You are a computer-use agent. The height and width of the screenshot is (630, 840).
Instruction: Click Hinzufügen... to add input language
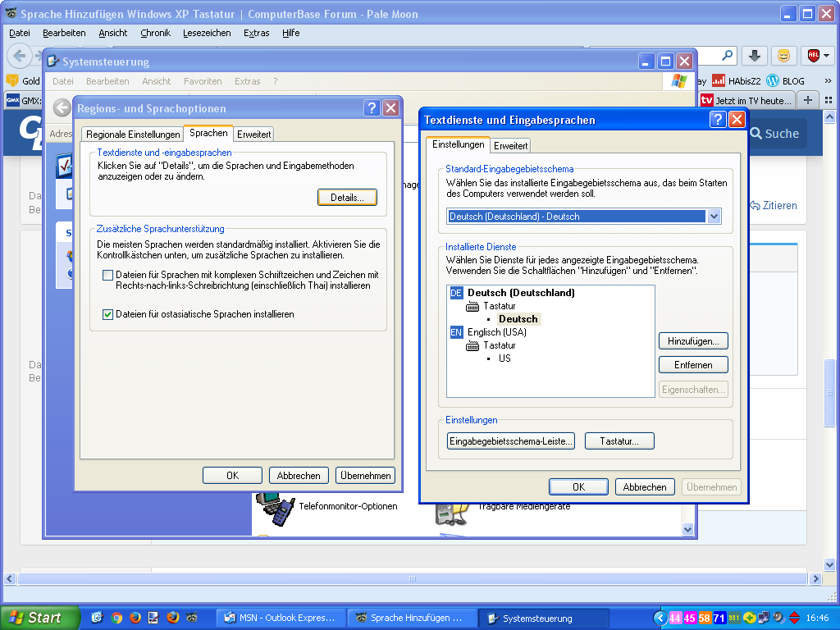(x=693, y=341)
